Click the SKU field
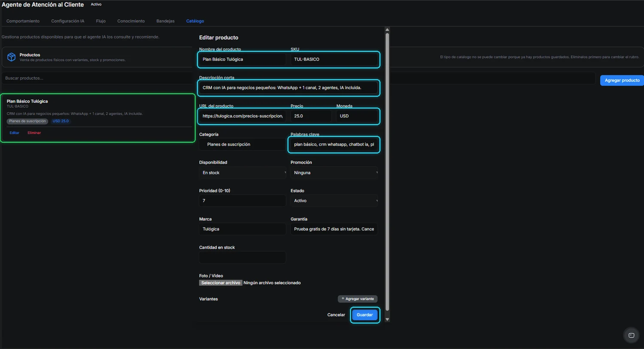644x349 pixels. pyautogui.click(x=334, y=59)
